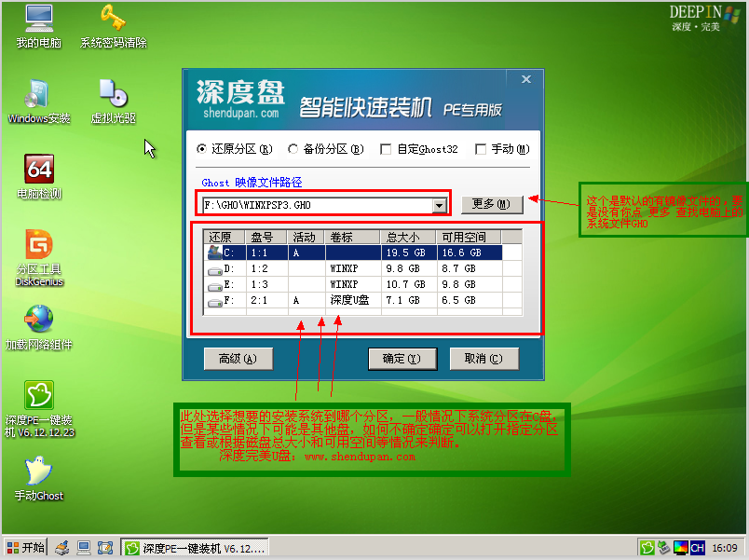This screenshot has height=560, width=749.
Task: Confirm installation with the 确定 button
Action: click(402, 359)
